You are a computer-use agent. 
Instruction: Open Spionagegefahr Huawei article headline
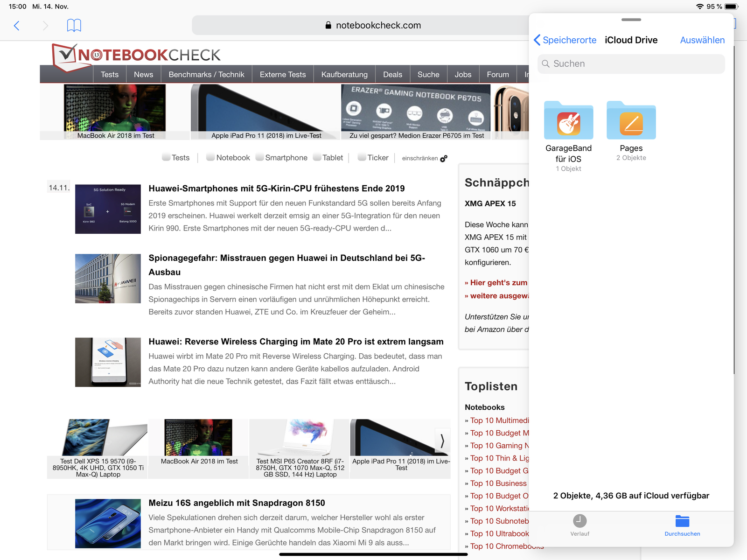[287, 265]
